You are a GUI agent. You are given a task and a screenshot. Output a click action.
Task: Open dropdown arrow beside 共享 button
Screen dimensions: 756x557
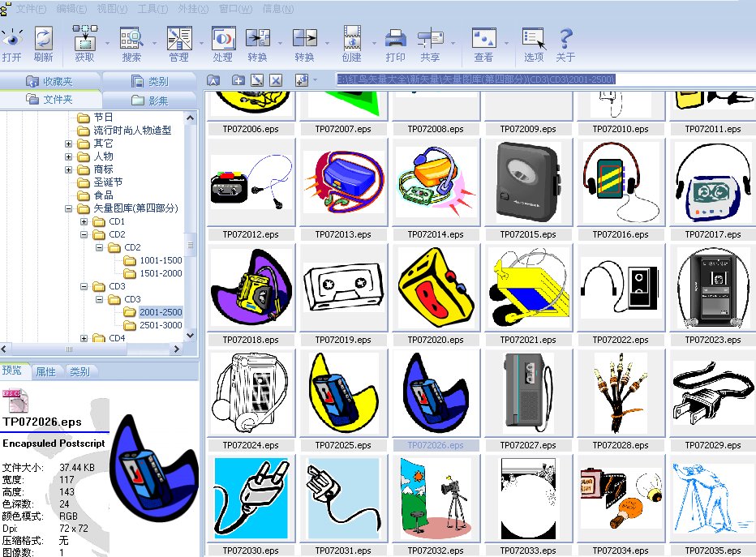pos(453,43)
